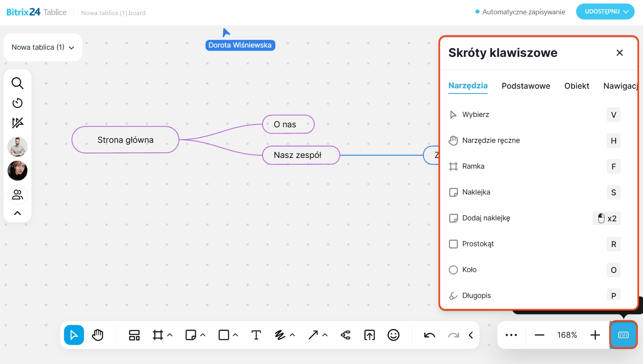Click the upload file icon
The height and width of the screenshot is (364, 643).
coord(369,335)
